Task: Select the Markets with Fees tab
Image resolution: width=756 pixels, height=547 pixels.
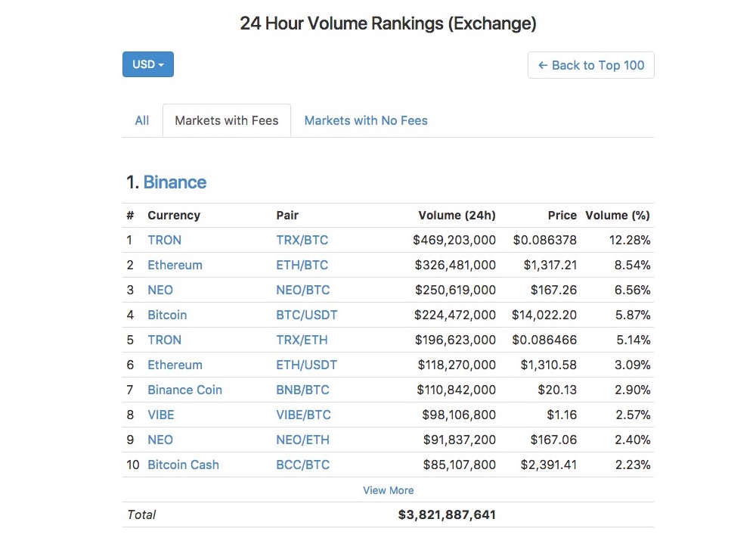Action: (227, 120)
